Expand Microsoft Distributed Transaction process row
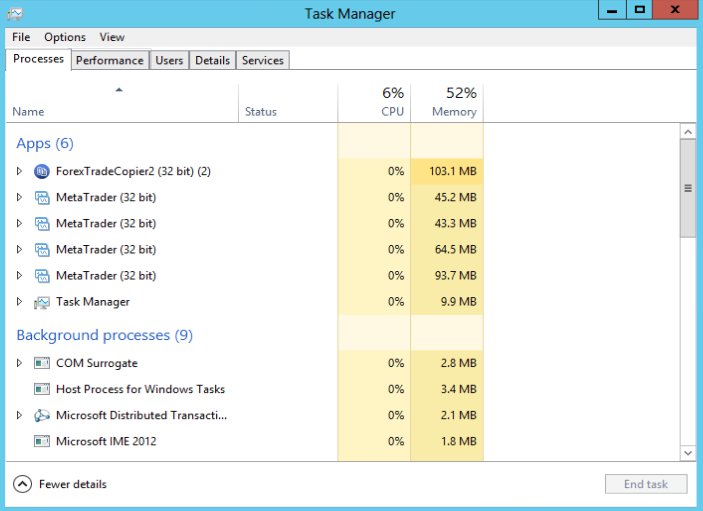This screenshot has width=703, height=511. 19,415
